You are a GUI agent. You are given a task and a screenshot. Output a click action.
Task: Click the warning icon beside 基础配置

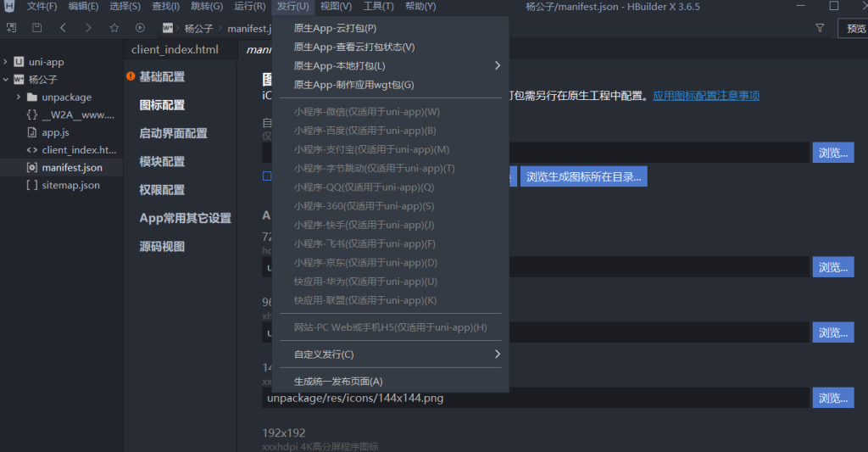(131, 76)
